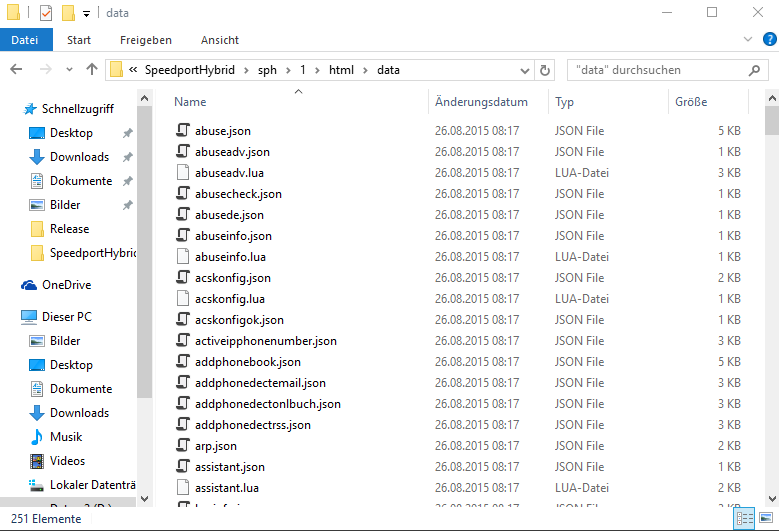Open the Freigeben ribbon tab
This screenshot has width=779, height=531.
point(146,40)
